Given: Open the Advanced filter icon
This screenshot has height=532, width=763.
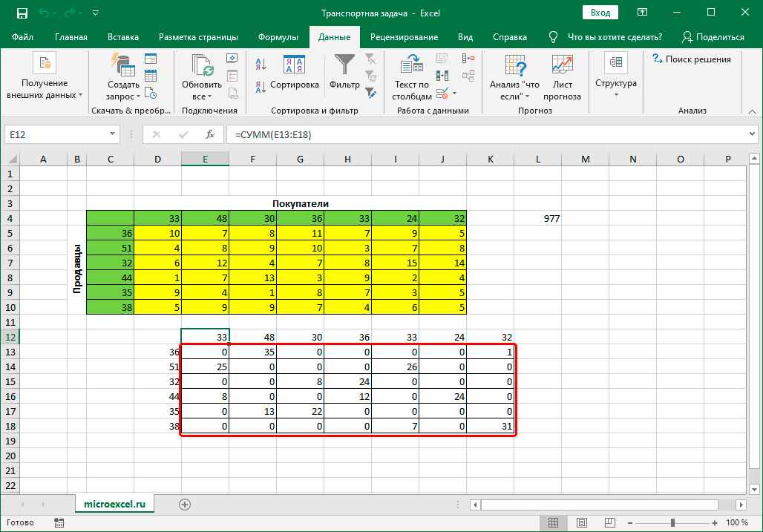Looking at the screenshot, I should pos(371,93).
